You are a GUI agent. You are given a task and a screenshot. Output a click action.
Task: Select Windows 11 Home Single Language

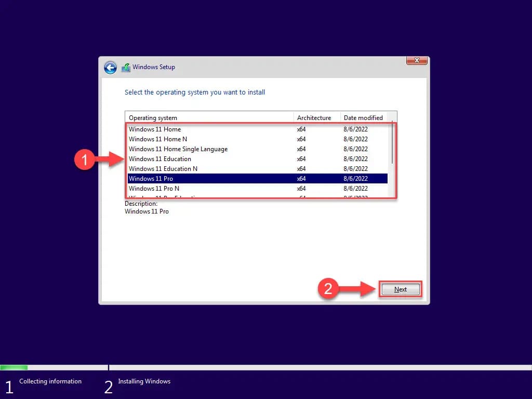(x=178, y=149)
